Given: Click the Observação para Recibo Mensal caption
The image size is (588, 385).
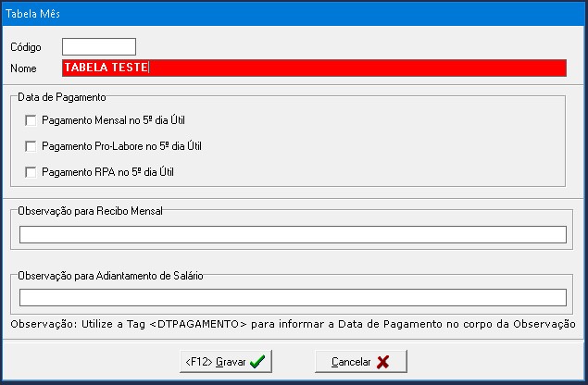Looking at the screenshot, I should pyautogui.click(x=91, y=211).
